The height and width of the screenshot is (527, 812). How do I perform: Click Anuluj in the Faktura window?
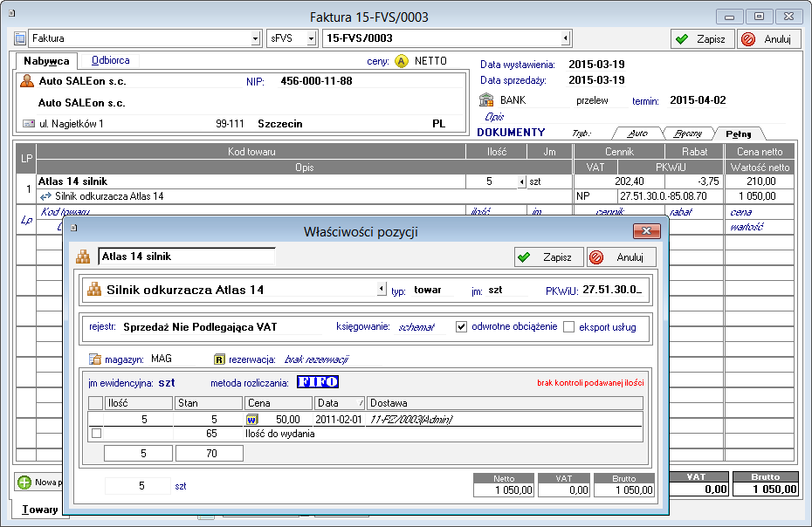click(x=769, y=38)
